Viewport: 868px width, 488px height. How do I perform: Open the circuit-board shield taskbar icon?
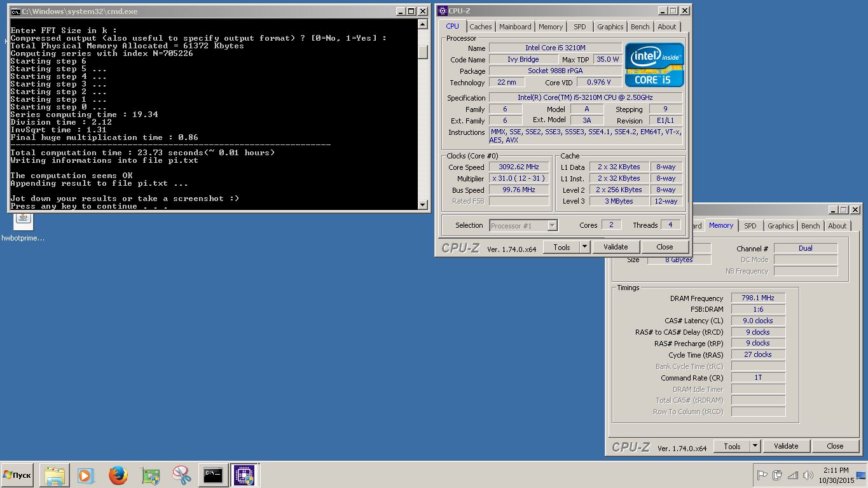pyautogui.click(x=150, y=475)
